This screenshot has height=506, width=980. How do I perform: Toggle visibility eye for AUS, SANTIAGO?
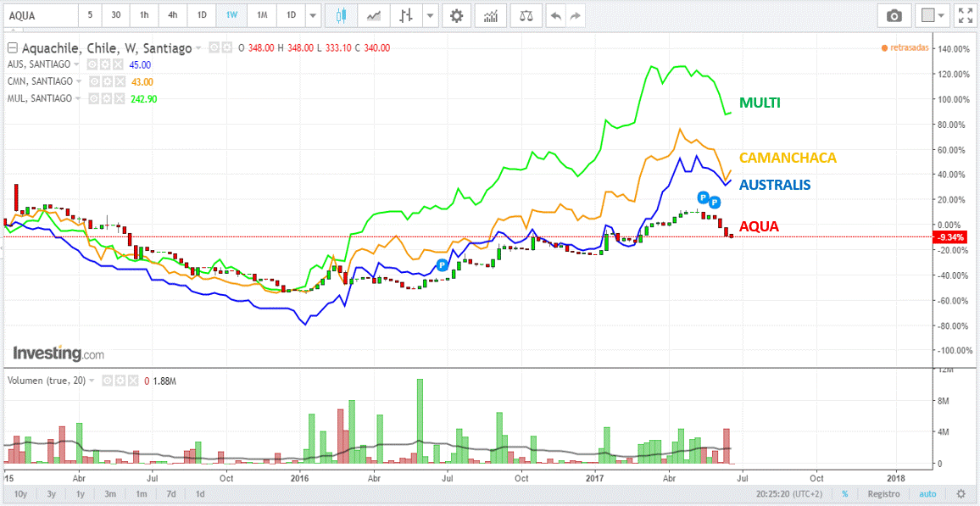[x=92, y=64]
